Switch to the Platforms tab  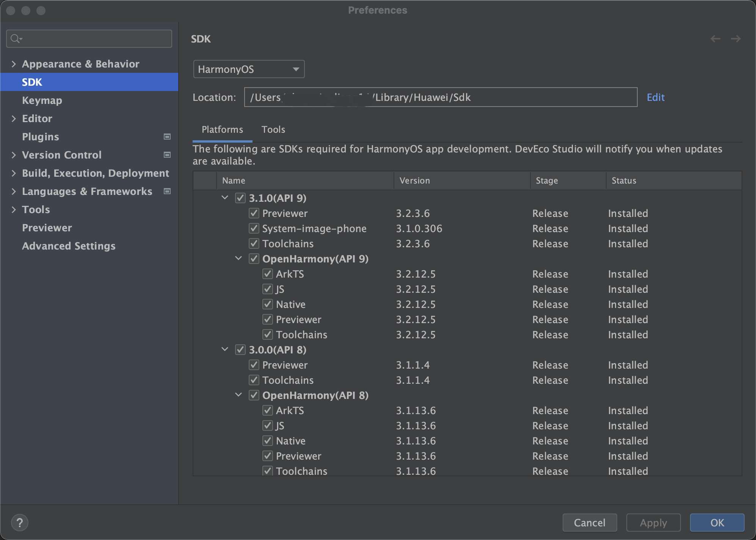222,130
